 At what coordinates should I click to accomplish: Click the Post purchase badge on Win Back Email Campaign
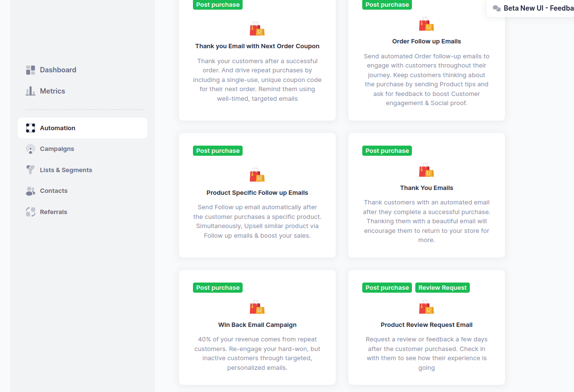pos(218,287)
